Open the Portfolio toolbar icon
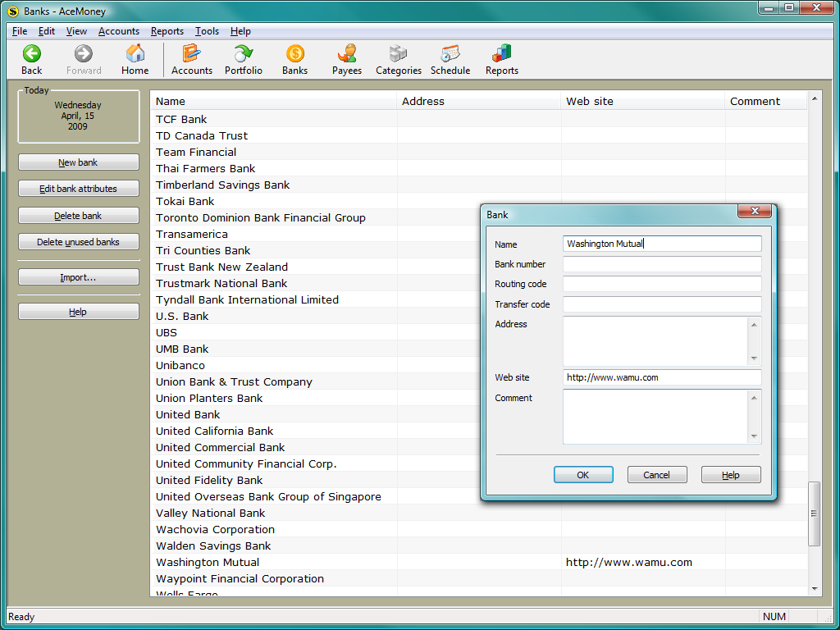This screenshot has width=840, height=630. [244, 55]
